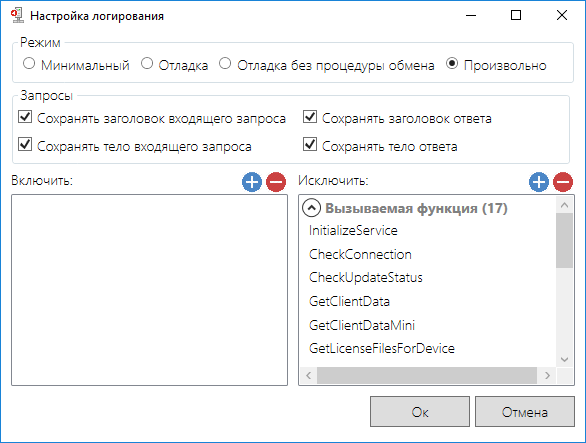
Task: Confirm settings with the Ок button
Action: tap(420, 412)
